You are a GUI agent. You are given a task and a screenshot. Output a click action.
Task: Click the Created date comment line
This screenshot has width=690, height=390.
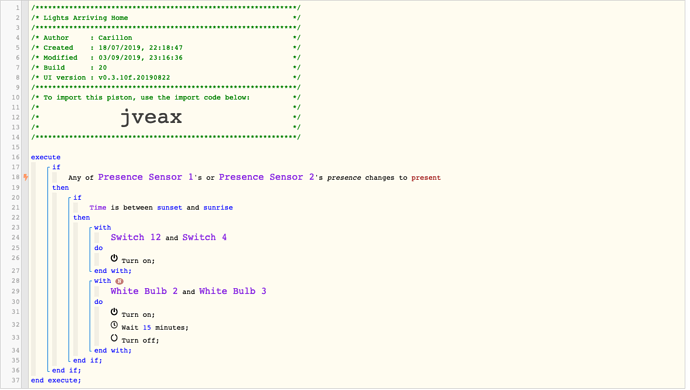[165, 48]
